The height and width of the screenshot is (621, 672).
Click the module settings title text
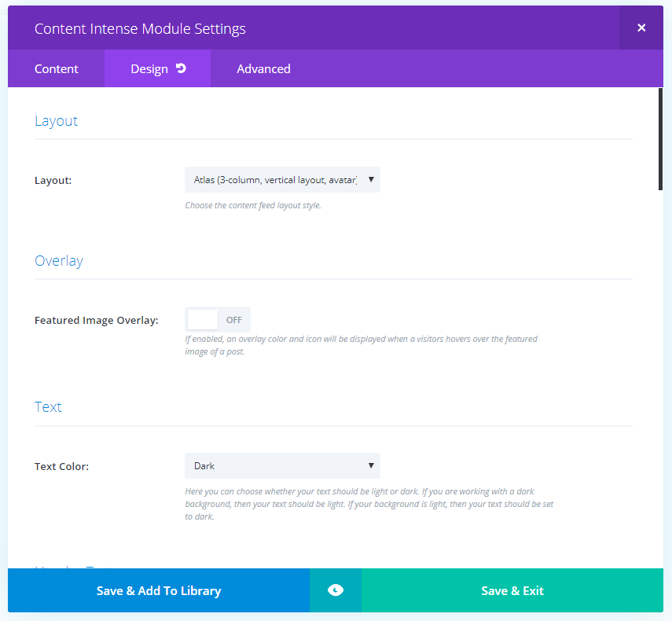point(140,29)
